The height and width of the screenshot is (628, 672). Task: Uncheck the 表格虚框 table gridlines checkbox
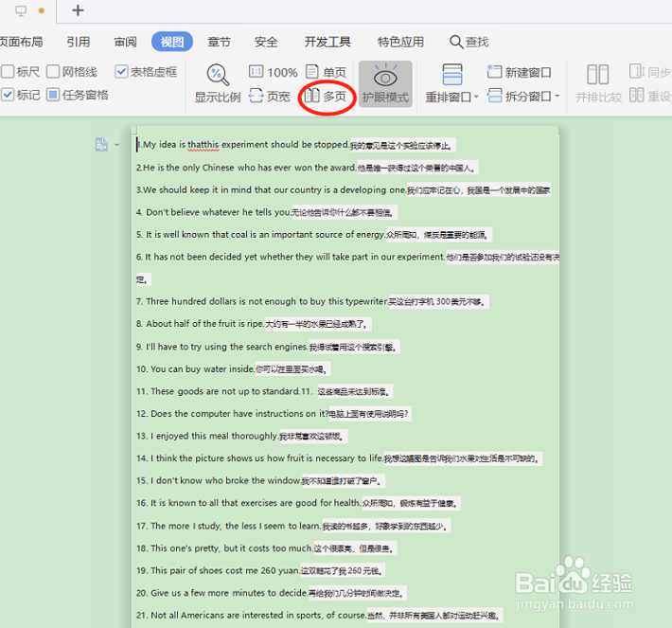coord(122,72)
